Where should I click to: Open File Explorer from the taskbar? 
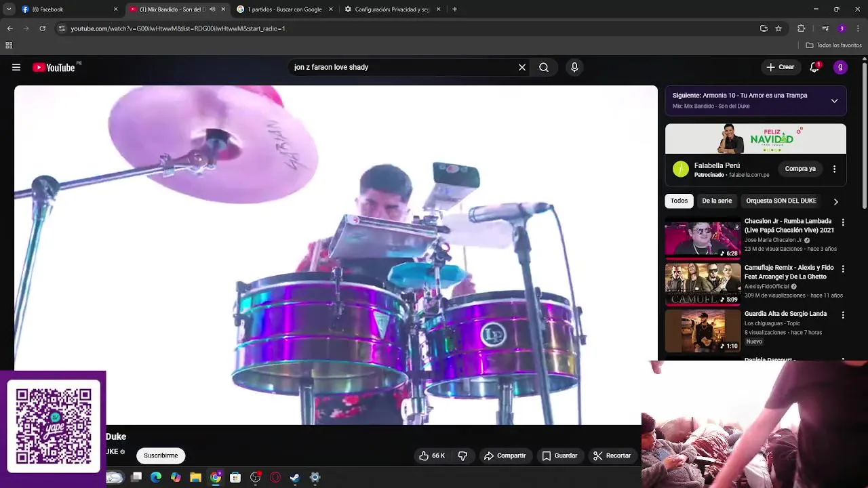pyautogui.click(x=195, y=477)
